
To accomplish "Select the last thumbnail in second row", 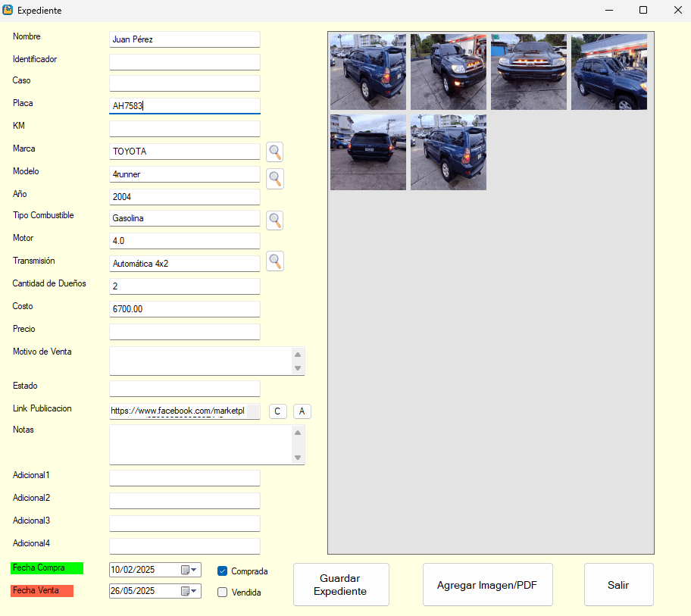I will (449, 152).
